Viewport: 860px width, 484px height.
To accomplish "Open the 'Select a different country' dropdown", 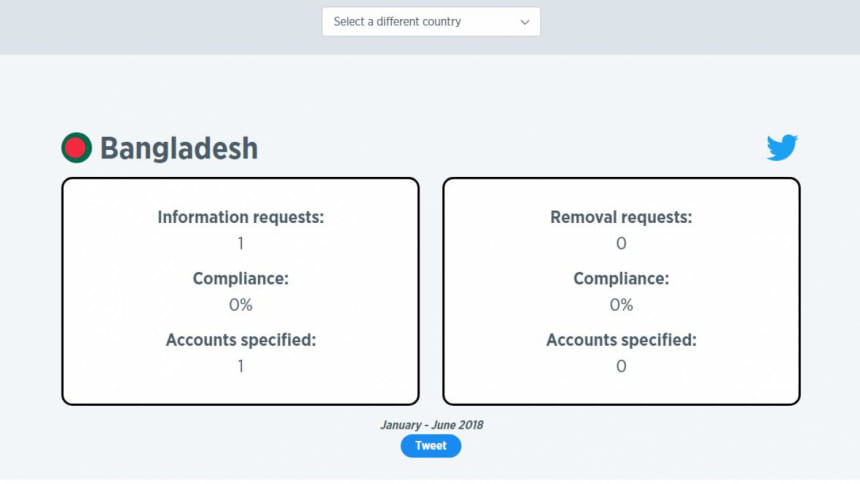I will [431, 22].
